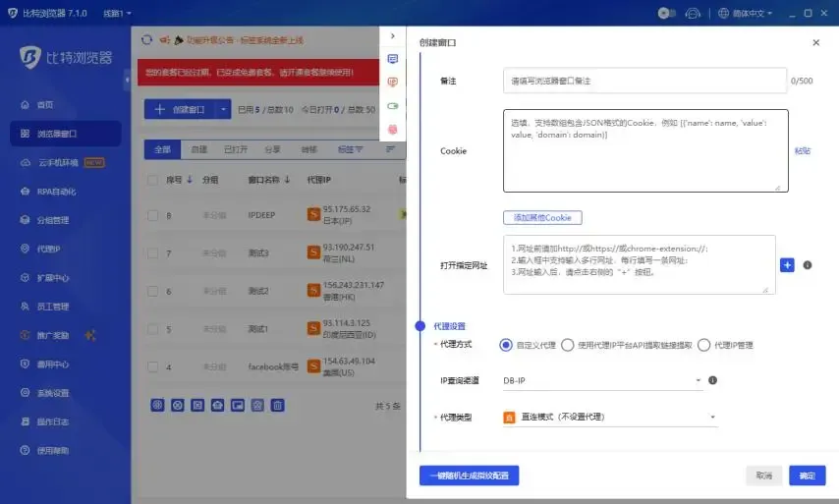The image size is (839, 504).
Task: Open the 功能升级公告 announcement link
Action: [244, 40]
